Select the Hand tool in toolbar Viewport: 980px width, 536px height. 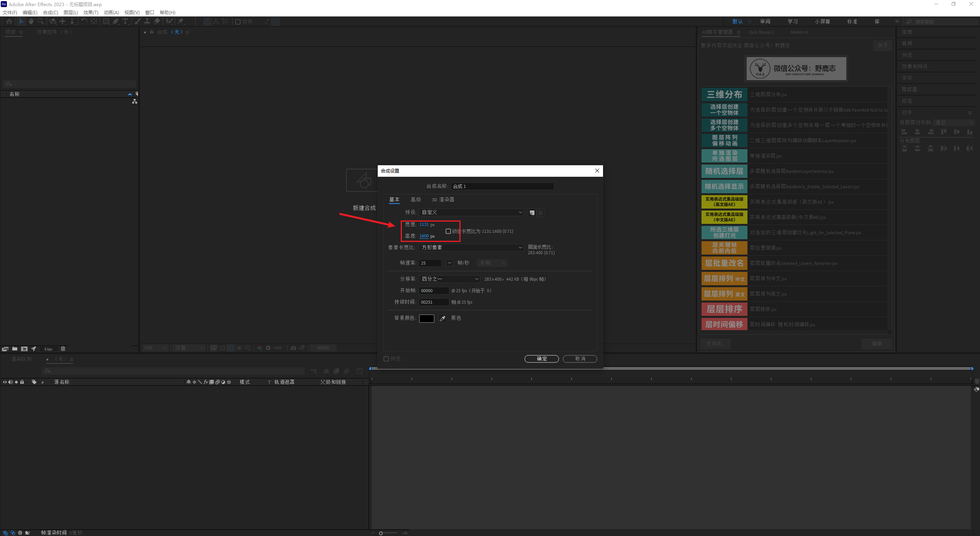tap(31, 21)
